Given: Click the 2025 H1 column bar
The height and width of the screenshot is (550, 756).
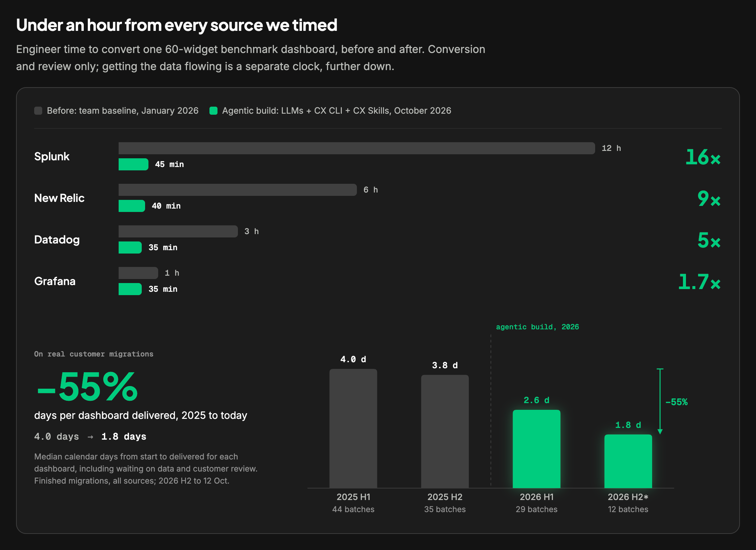Looking at the screenshot, I should point(353,428).
